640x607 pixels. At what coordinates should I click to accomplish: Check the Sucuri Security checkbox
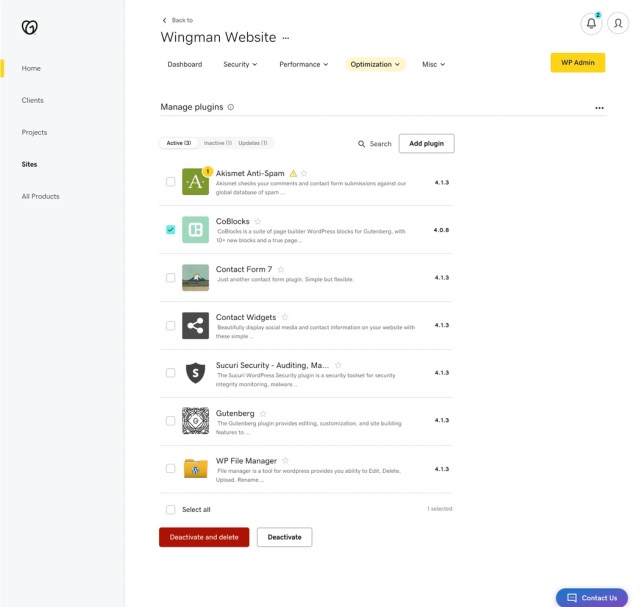click(x=171, y=373)
